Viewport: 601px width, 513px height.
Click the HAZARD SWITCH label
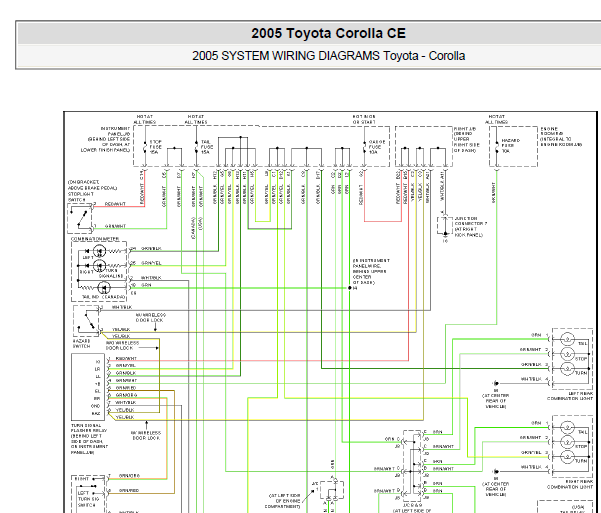coord(81,344)
